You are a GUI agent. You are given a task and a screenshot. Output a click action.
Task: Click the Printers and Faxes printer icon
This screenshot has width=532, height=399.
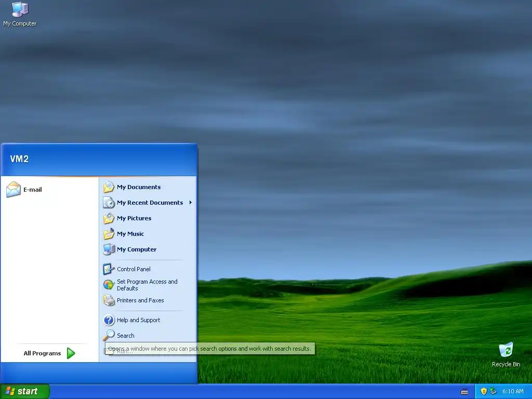tap(109, 300)
